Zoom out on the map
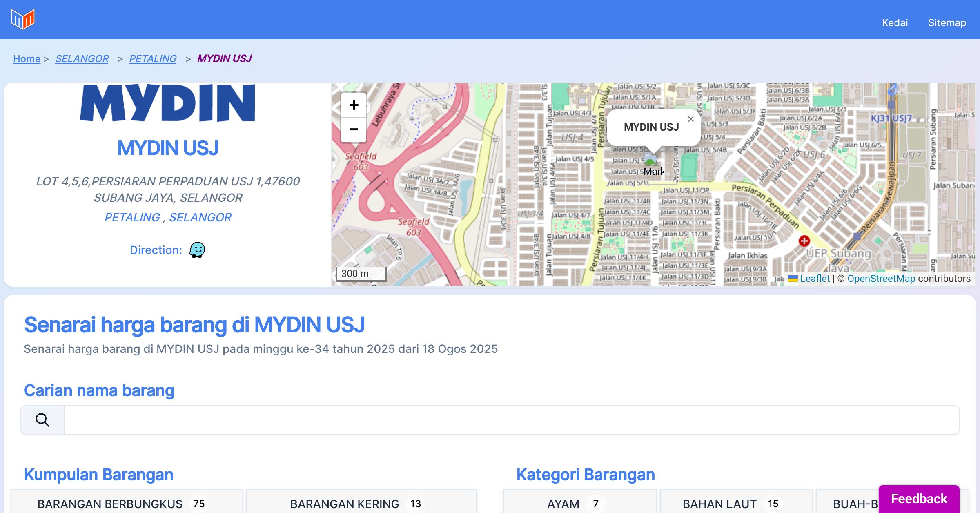Screen dimensions: 980x513 [x=354, y=129]
